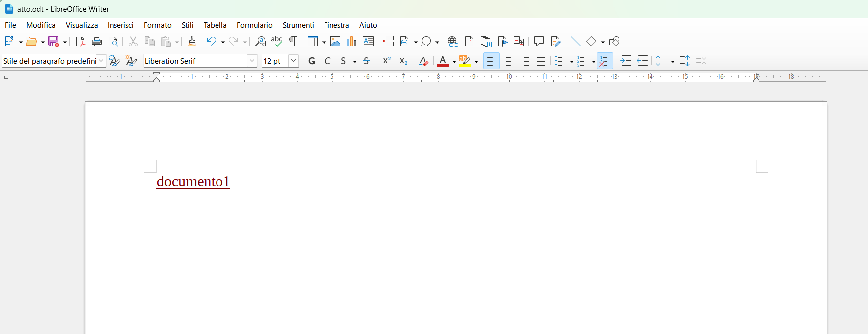This screenshot has width=868, height=334.
Task: Open the Finestra menu
Action: click(x=336, y=25)
